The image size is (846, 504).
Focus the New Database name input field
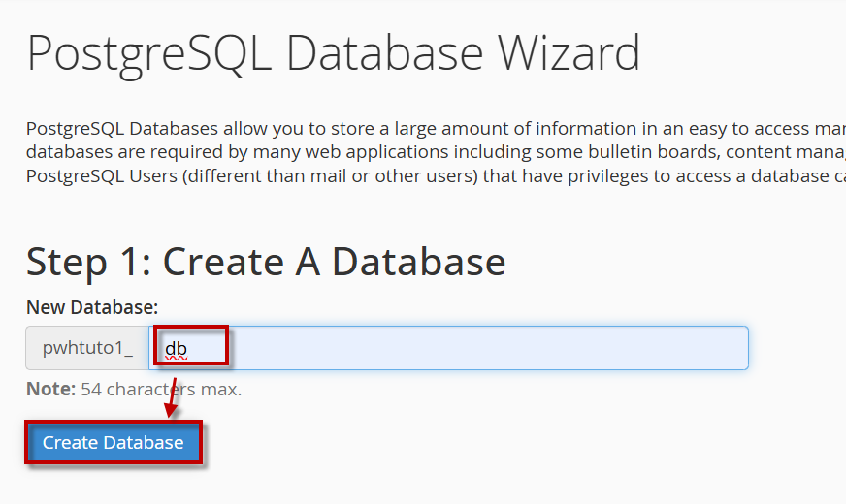coord(446,348)
